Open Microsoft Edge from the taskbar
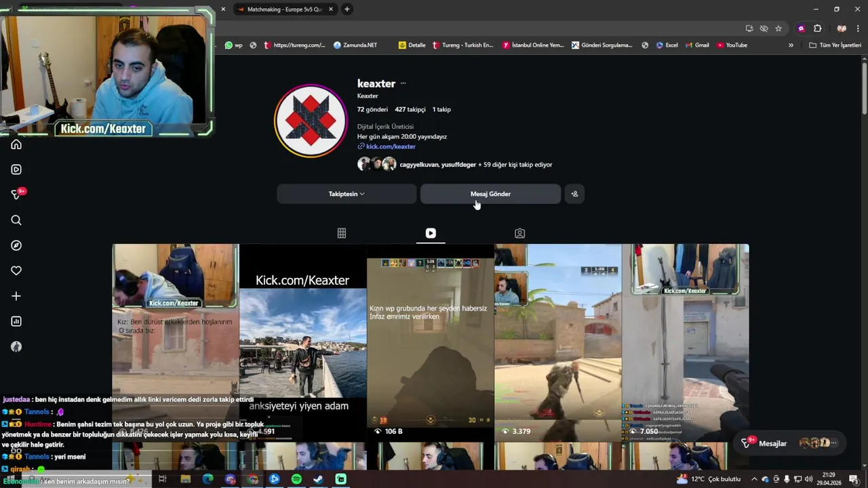 (x=208, y=479)
